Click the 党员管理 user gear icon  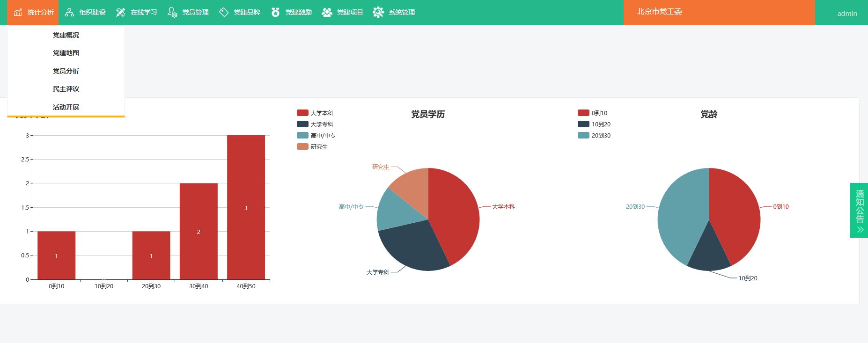(x=172, y=12)
